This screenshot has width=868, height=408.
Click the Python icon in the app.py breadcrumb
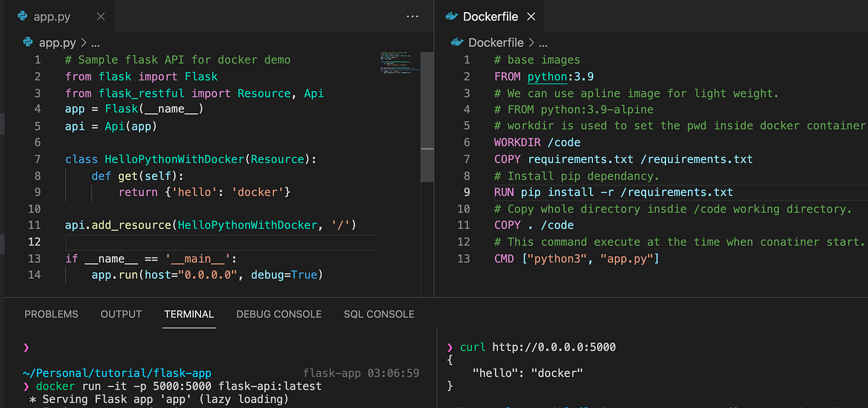[27, 42]
